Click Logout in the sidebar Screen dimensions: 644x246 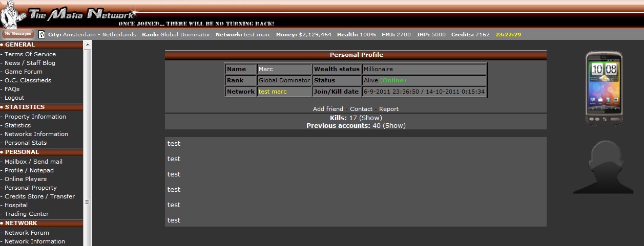click(14, 98)
